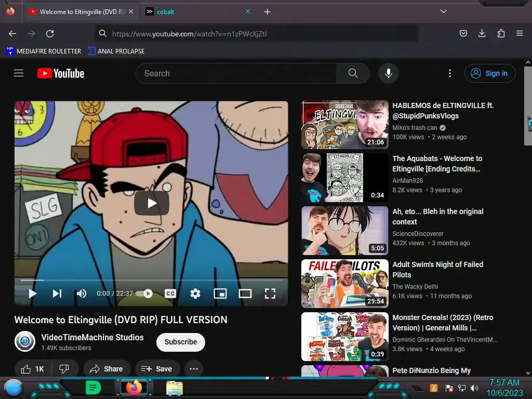
Task: Open the HABLEMOS de ELTINGVILLE video thumbnail
Action: (345, 125)
